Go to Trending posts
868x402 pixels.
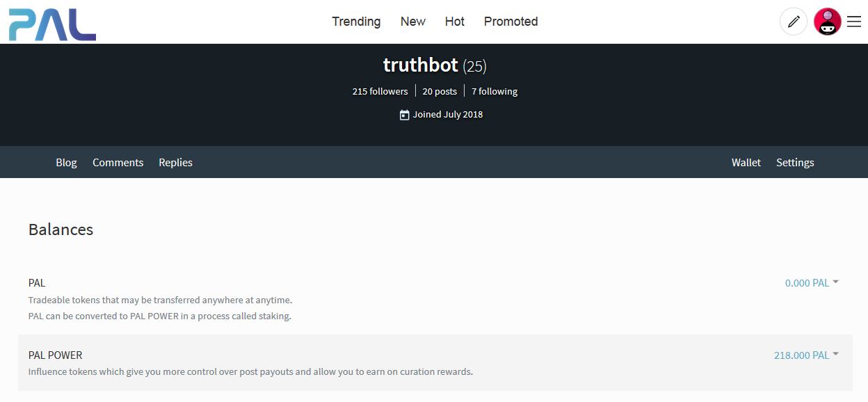pyautogui.click(x=356, y=22)
